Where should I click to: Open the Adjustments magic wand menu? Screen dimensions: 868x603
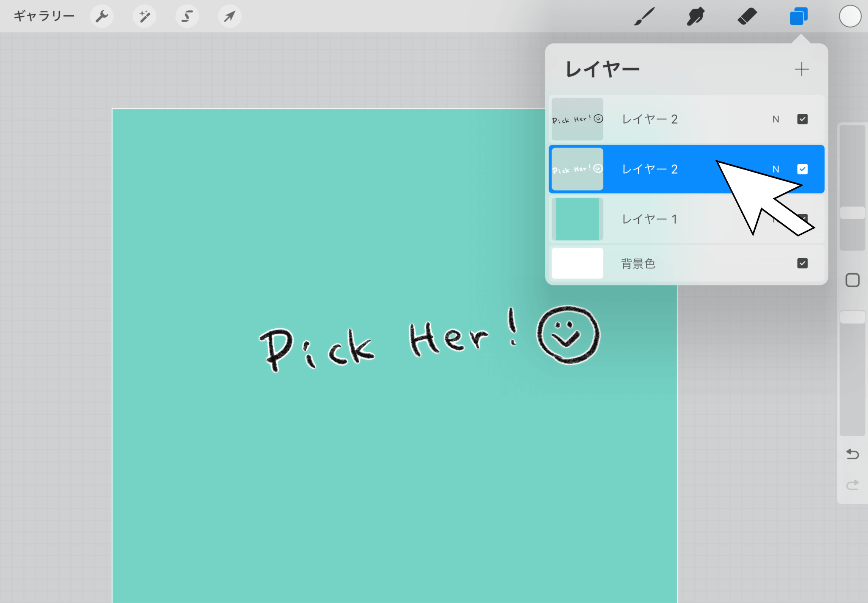click(145, 17)
